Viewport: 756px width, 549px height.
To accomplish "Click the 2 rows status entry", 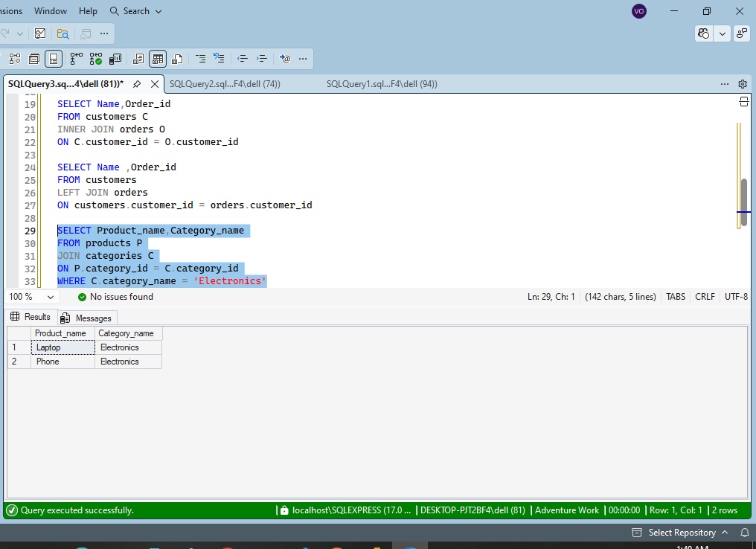I will coord(725,510).
